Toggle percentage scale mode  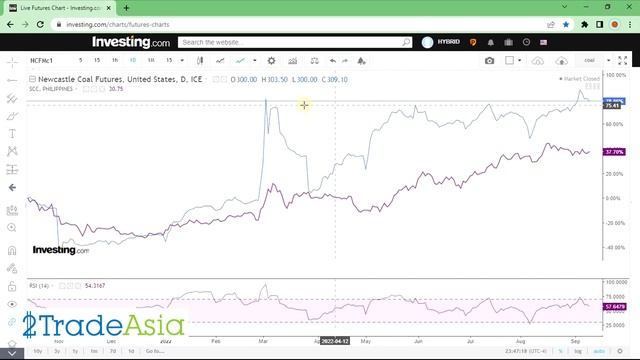tap(560, 351)
